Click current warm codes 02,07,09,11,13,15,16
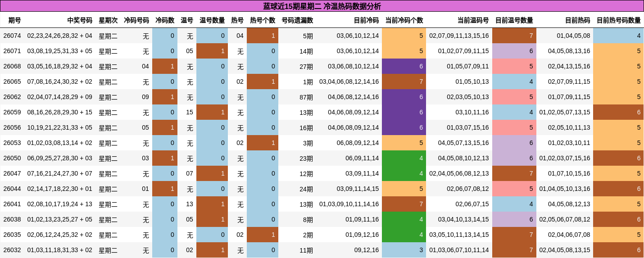This screenshot has width=644, height=258. 459,36
